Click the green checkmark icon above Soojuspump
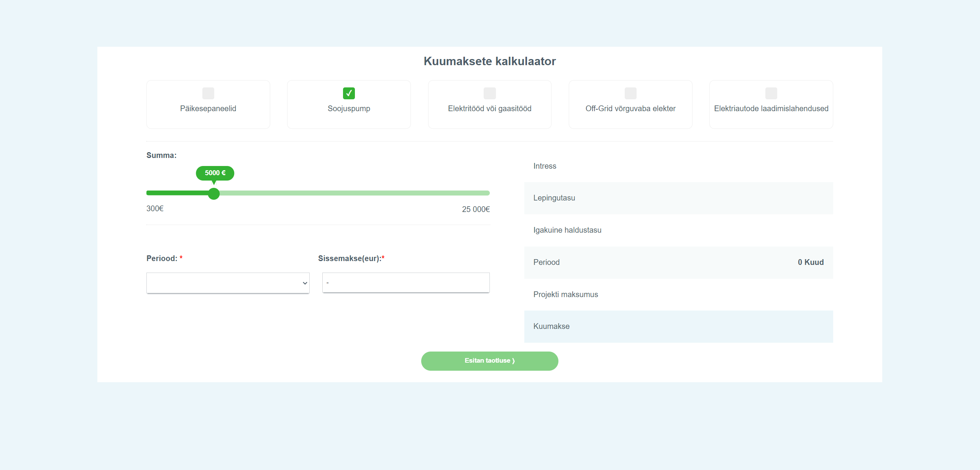Screen dimensions: 980x470 click(x=348, y=93)
